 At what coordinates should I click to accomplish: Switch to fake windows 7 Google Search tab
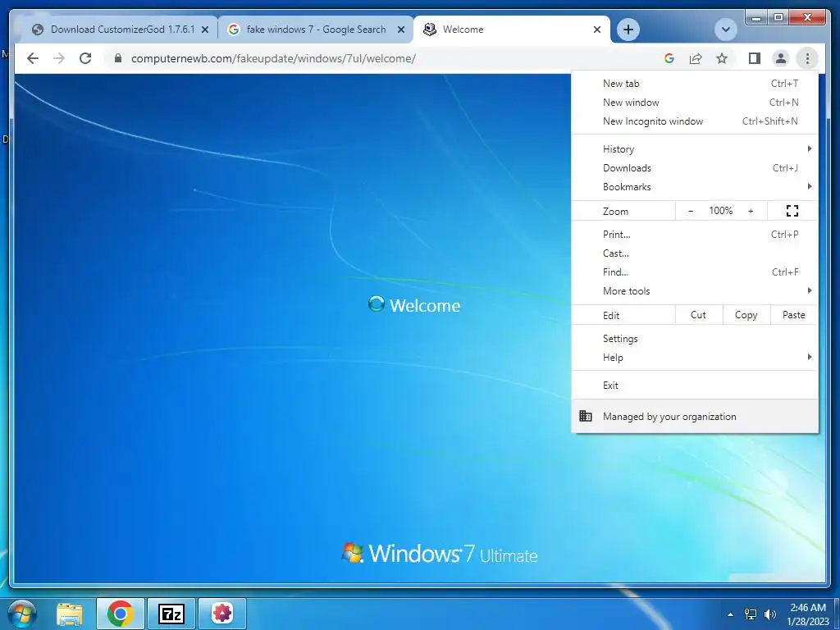point(315,30)
